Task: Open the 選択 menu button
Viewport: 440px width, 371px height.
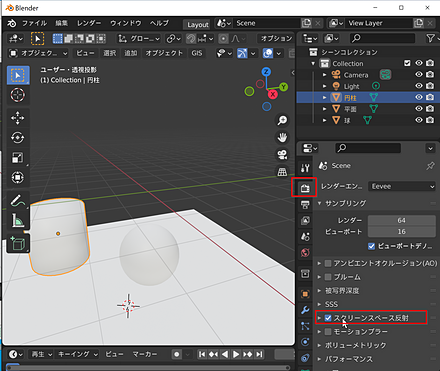Action: click(110, 53)
